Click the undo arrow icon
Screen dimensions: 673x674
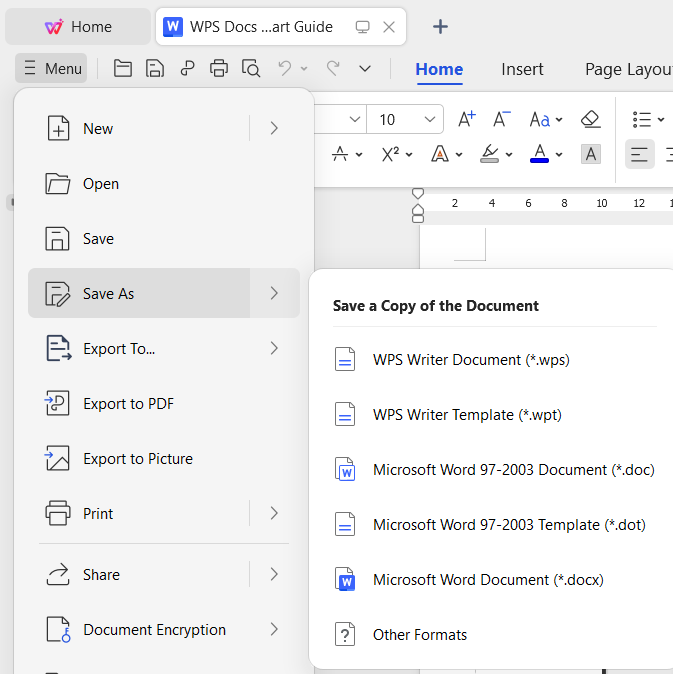(x=284, y=68)
